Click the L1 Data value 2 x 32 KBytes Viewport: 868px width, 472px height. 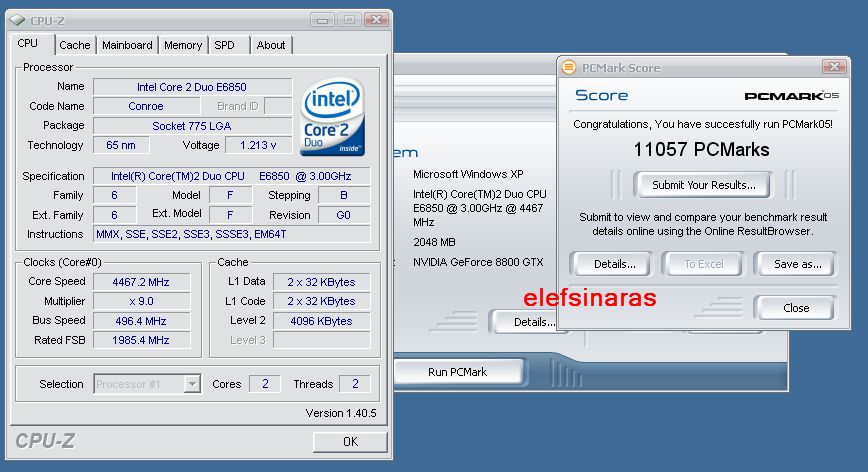pyautogui.click(x=322, y=282)
